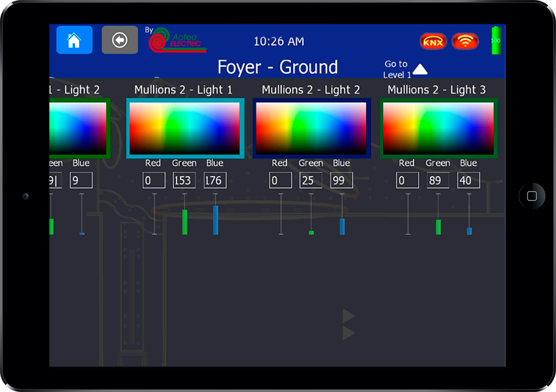556x392 pixels.
Task: Click Mullions 2 Light 2 Blue field 99
Action: (x=341, y=180)
